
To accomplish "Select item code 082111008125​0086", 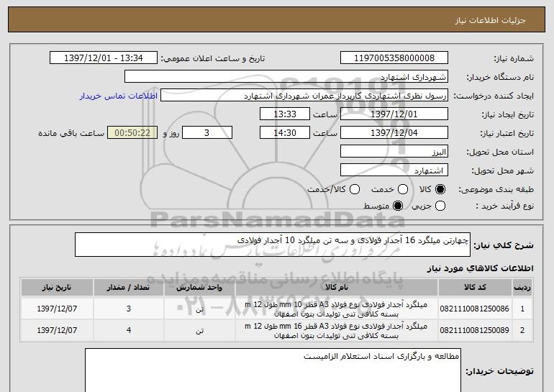I will 475,309.
